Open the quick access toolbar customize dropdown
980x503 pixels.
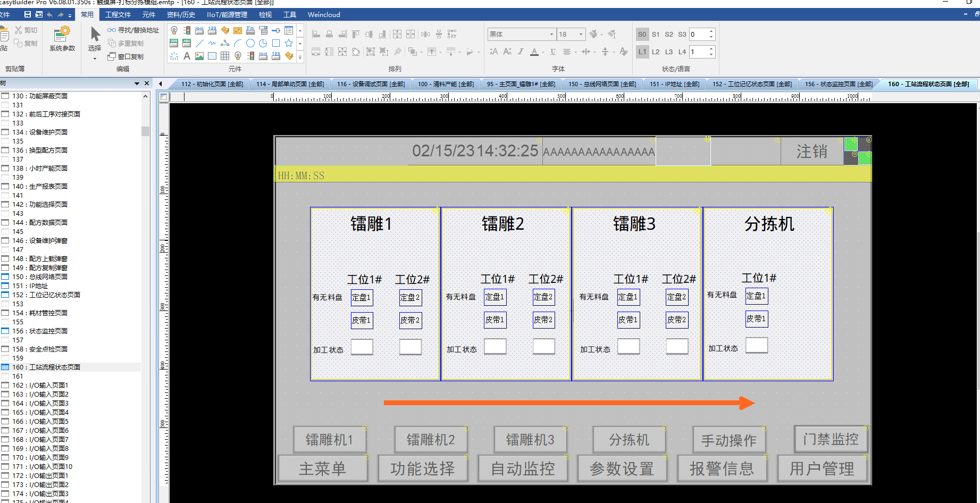click(x=70, y=15)
